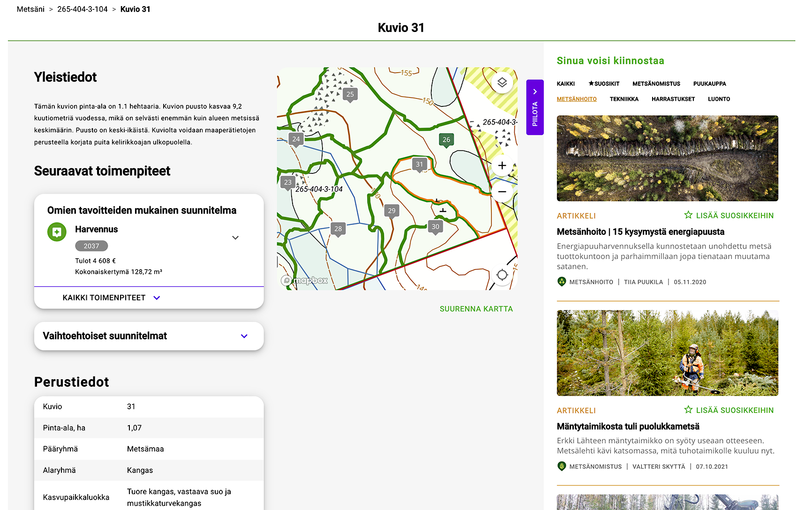Go to 265-404-3-104 breadcrumb link
Screen dimensions: 812x510
coord(83,9)
